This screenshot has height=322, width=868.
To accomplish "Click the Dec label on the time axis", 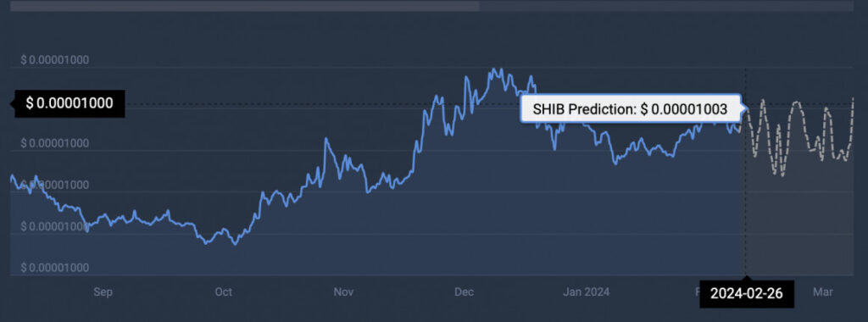I will (464, 291).
